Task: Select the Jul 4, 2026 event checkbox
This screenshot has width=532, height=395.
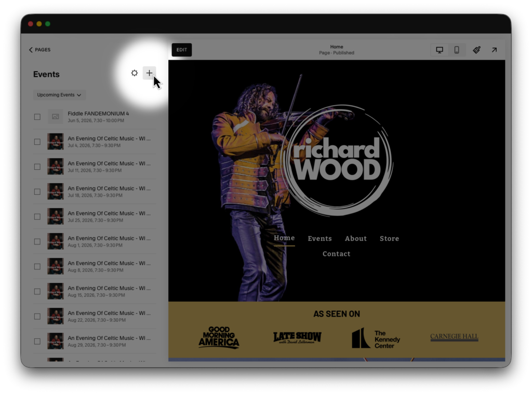Action: tap(37, 142)
